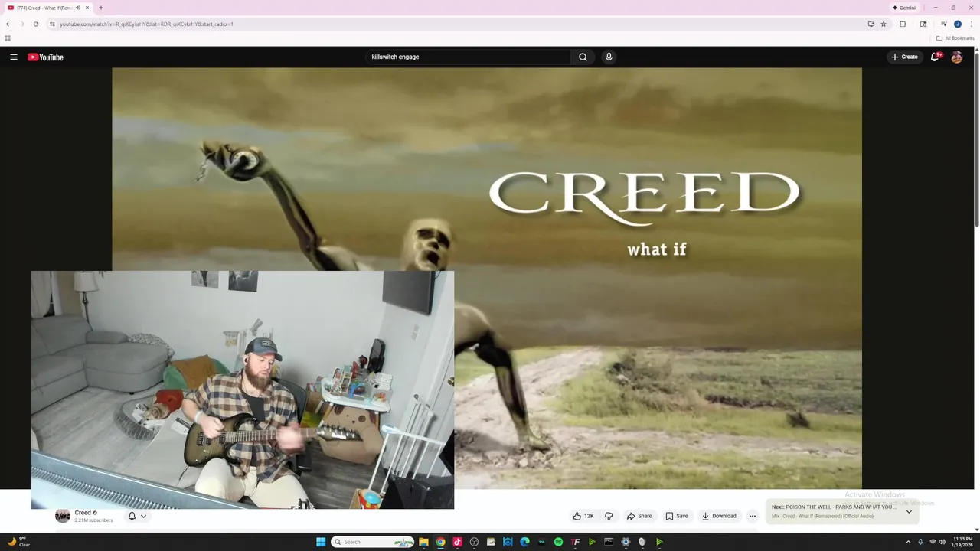The height and width of the screenshot is (551, 980).
Task: Go to the YouTube home logo
Action: coord(45,57)
